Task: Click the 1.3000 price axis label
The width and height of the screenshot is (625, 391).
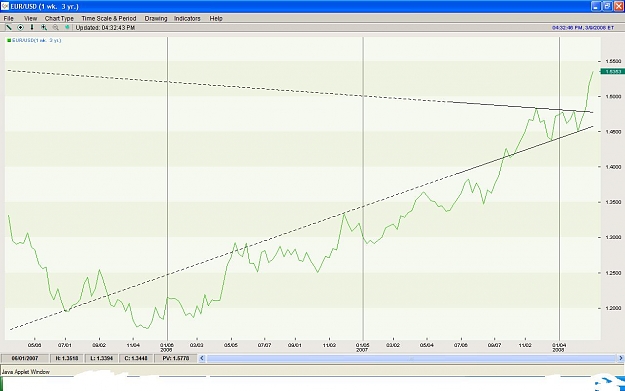Action: (613, 237)
